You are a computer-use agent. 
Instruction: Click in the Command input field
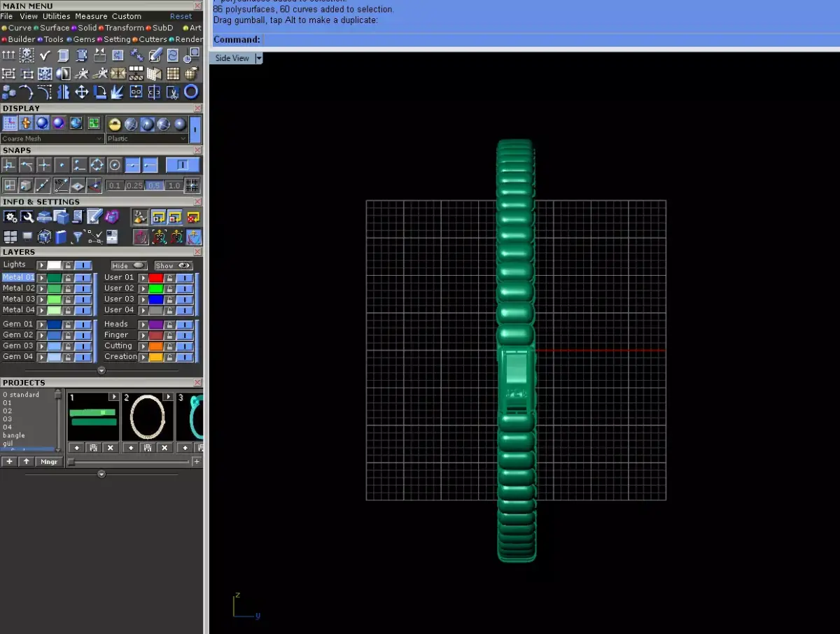[x=549, y=40]
